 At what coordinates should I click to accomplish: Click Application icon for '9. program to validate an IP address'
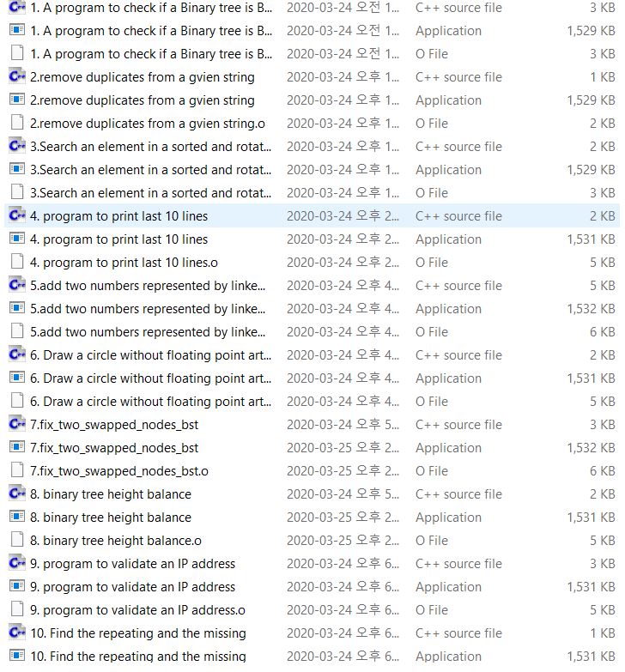pyautogui.click(x=17, y=585)
